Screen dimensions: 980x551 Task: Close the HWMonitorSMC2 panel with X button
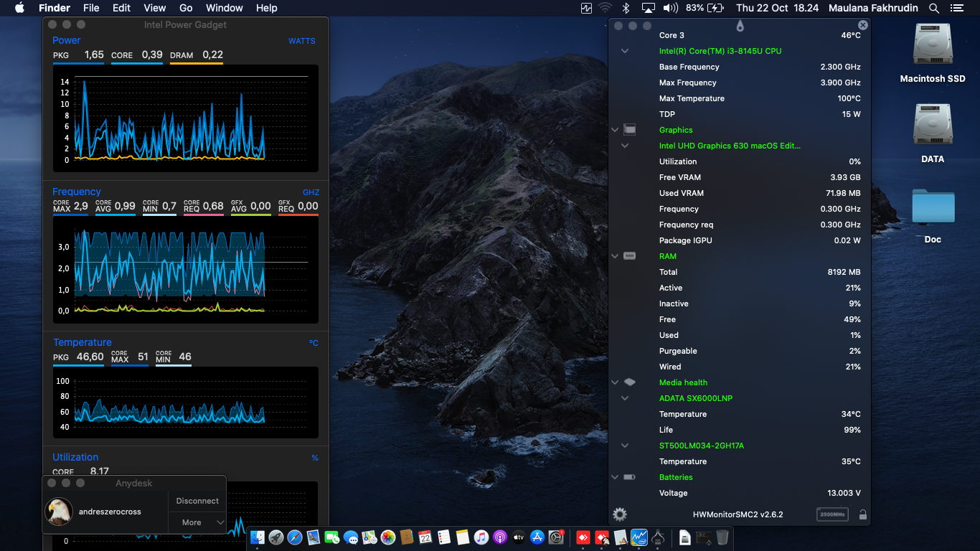862,25
